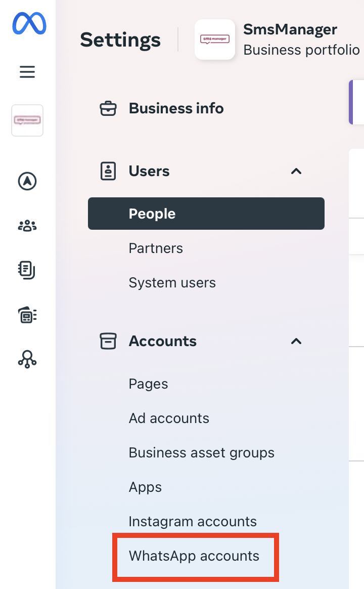Collapse the Users section chevron
This screenshot has height=589, width=364.
[x=296, y=171]
